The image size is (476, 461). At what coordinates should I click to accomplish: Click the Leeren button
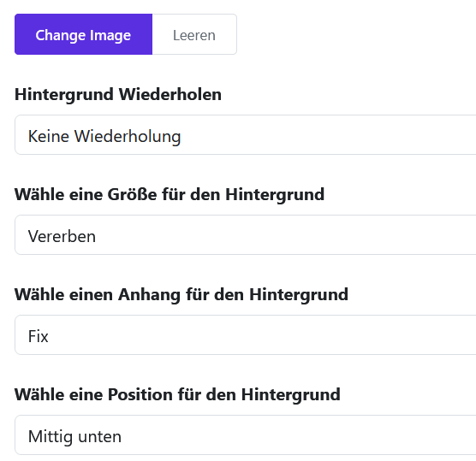[194, 34]
